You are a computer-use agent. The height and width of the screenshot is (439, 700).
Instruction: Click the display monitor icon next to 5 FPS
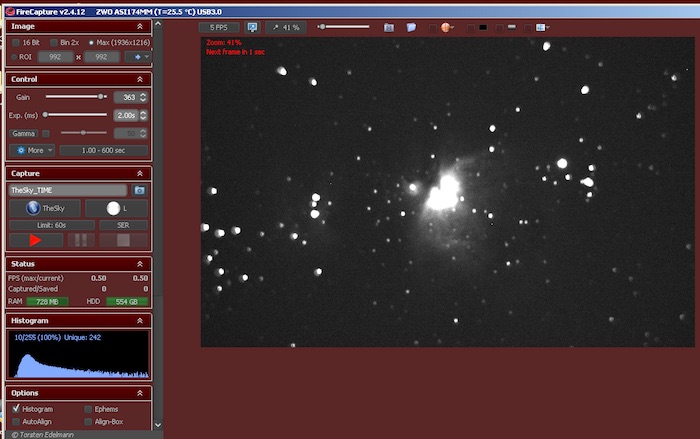[252, 27]
